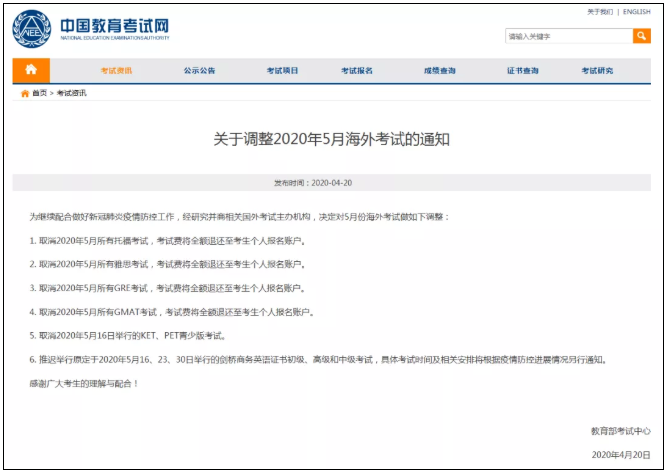
Task: Click the 教育部考试中心 signature text
Action: (620, 431)
